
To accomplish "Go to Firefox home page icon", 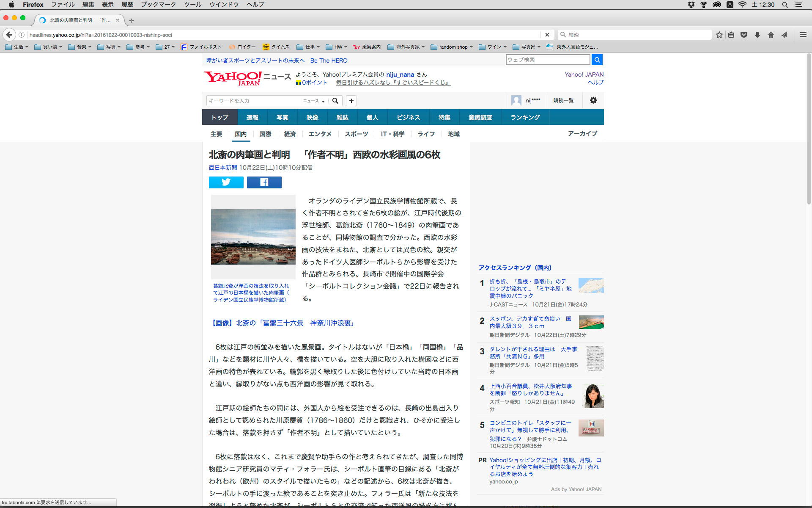I will (771, 35).
